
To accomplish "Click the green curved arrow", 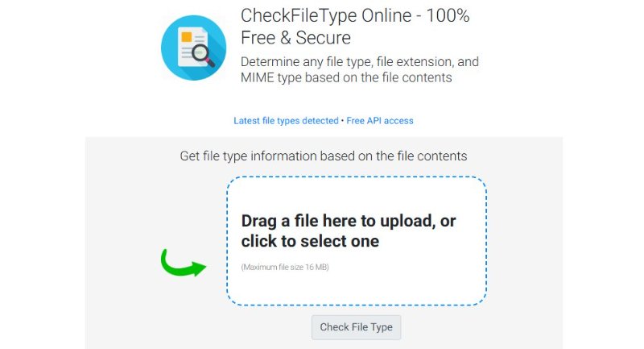I will coord(182,263).
